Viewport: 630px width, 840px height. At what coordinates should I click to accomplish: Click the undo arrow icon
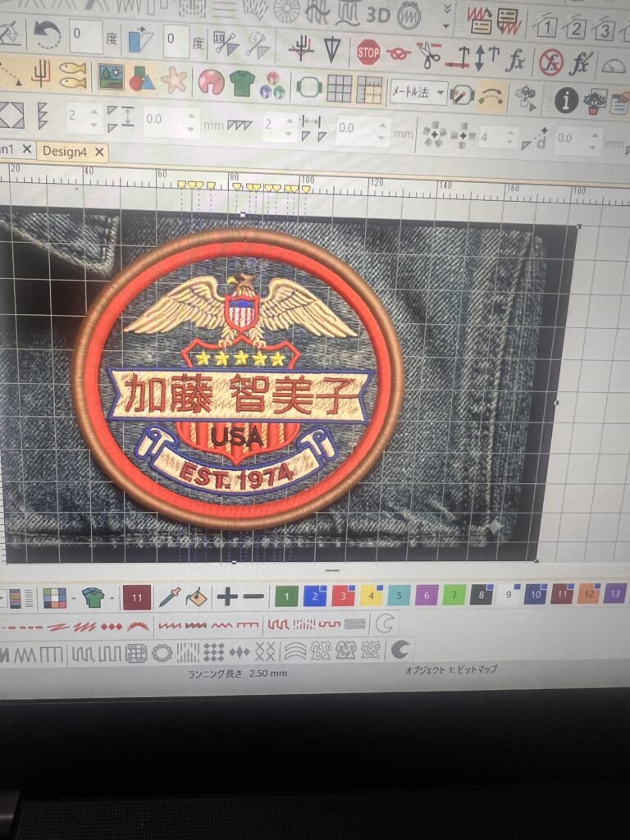[48, 36]
